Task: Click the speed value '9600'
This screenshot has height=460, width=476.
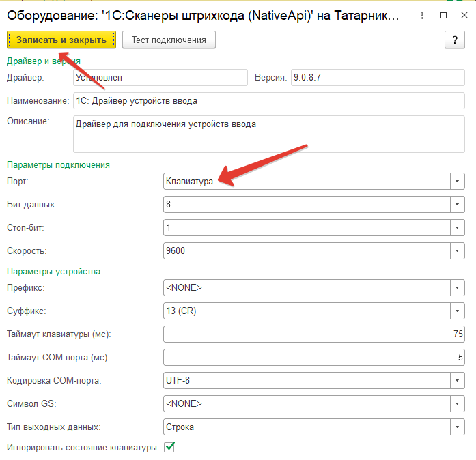Action: point(176,250)
